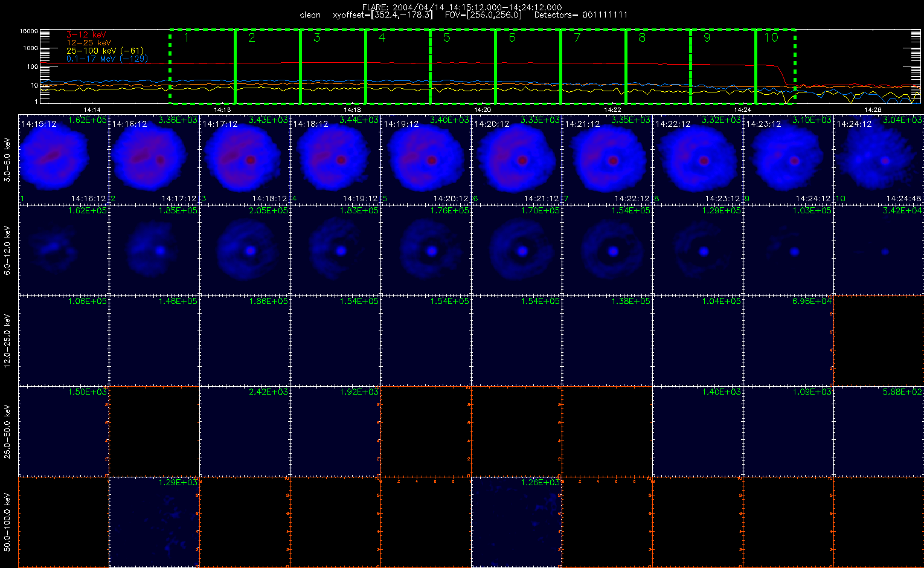924x568 pixels.
Task: Open the 3.0-6.0 keV image starting at 14:20:12
Action: tap(516, 159)
